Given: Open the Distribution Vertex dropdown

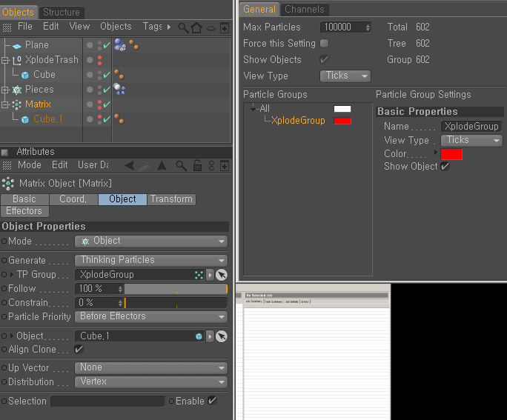Looking at the screenshot, I should coord(151,382).
